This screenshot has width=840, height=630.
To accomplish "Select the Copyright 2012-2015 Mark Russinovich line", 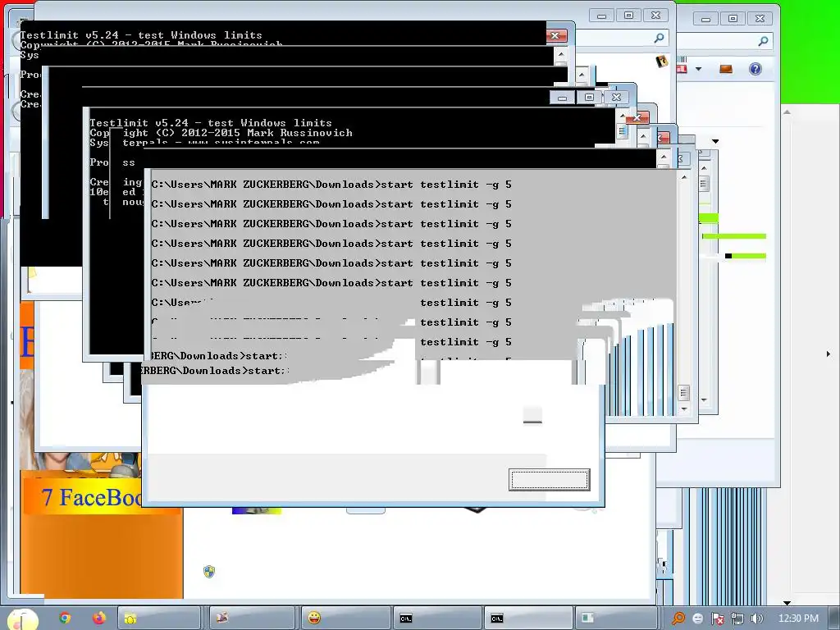I will pos(221,133).
